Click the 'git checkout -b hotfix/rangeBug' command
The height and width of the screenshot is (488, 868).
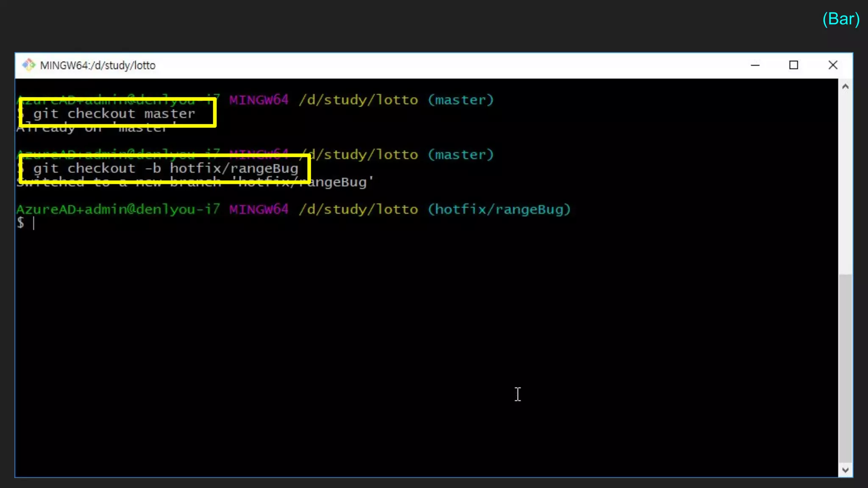pyautogui.click(x=165, y=168)
